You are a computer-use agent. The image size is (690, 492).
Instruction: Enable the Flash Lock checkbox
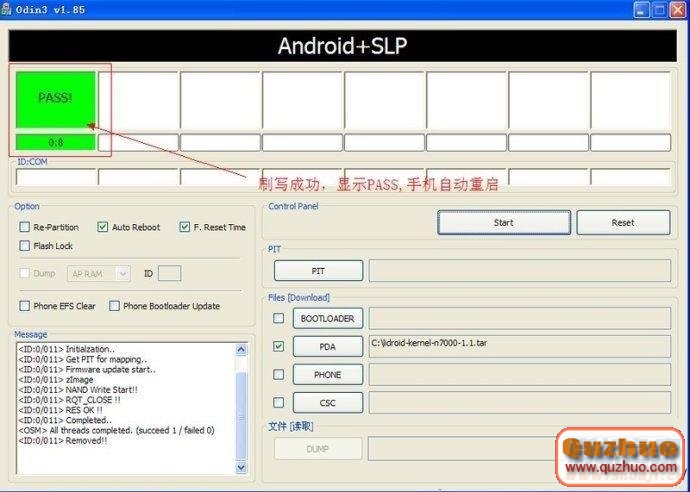coord(25,246)
